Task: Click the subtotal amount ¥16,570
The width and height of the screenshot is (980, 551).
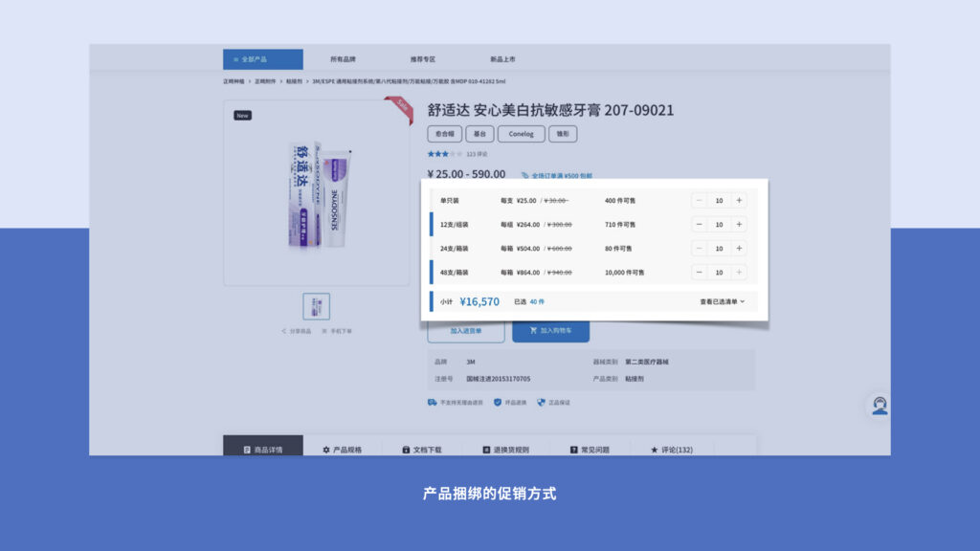Action: (x=479, y=301)
